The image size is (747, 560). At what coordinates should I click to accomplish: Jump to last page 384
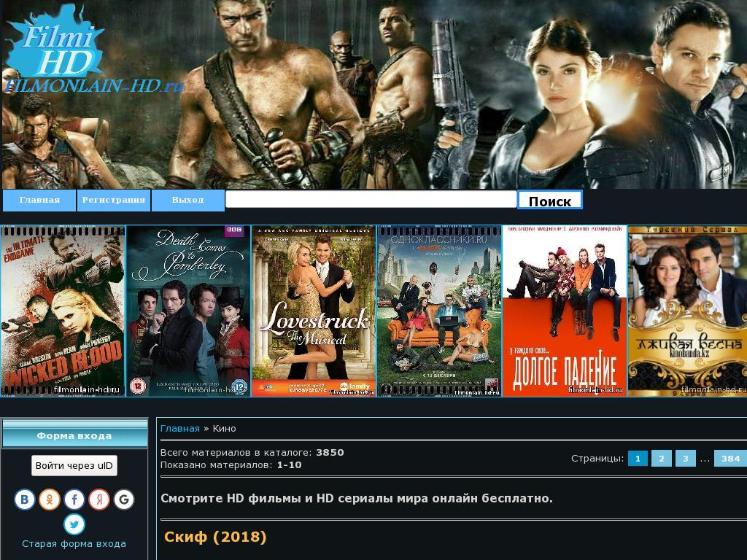pos(730,459)
